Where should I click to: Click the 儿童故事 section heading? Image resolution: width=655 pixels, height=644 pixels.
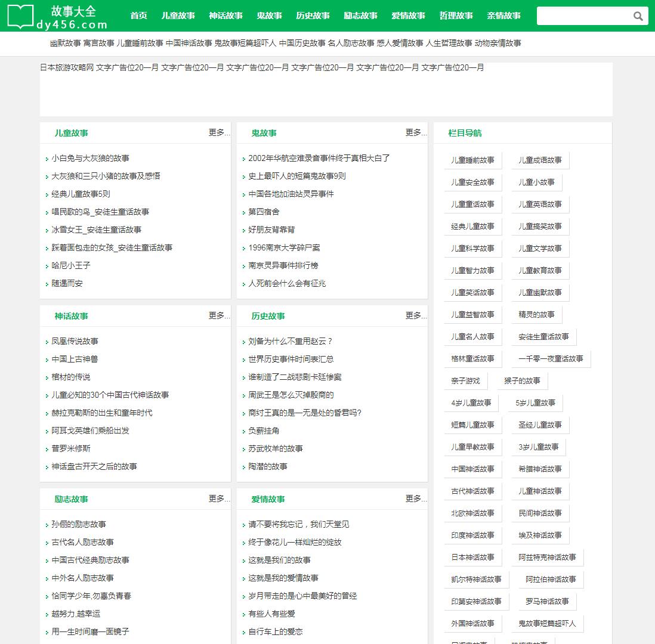[x=72, y=133]
